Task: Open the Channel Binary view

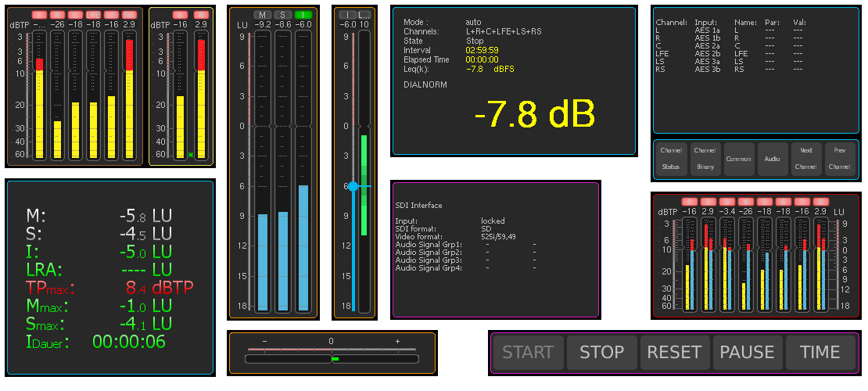Action: pos(705,159)
